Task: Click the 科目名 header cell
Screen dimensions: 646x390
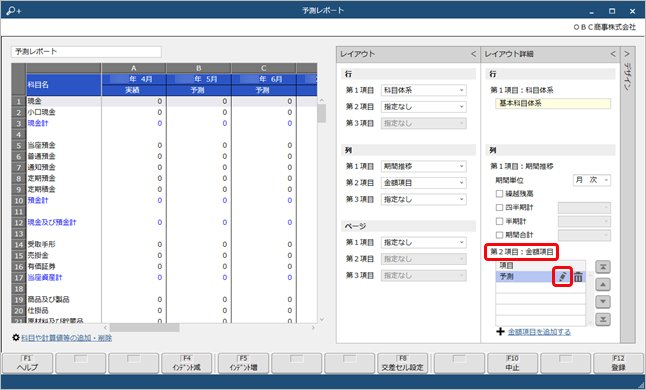Action: [63, 85]
